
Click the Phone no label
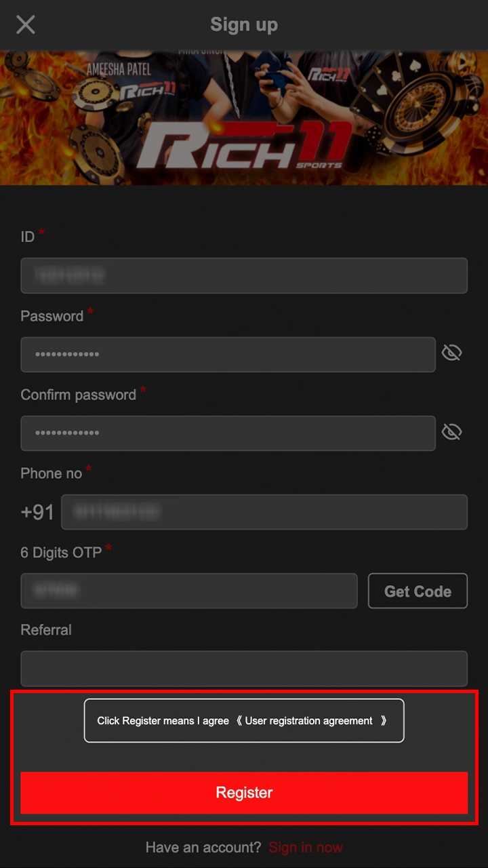coord(52,473)
